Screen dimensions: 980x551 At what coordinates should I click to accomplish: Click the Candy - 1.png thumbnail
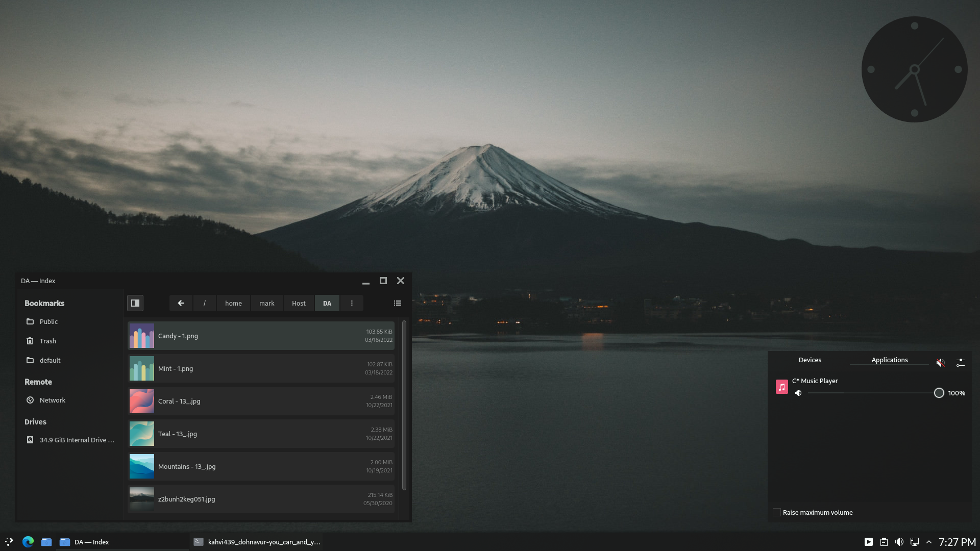click(x=142, y=336)
